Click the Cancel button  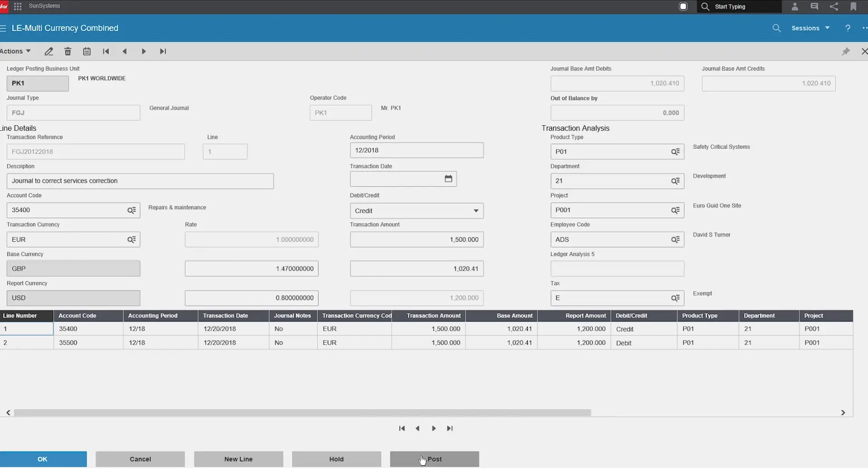pyautogui.click(x=140, y=459)
